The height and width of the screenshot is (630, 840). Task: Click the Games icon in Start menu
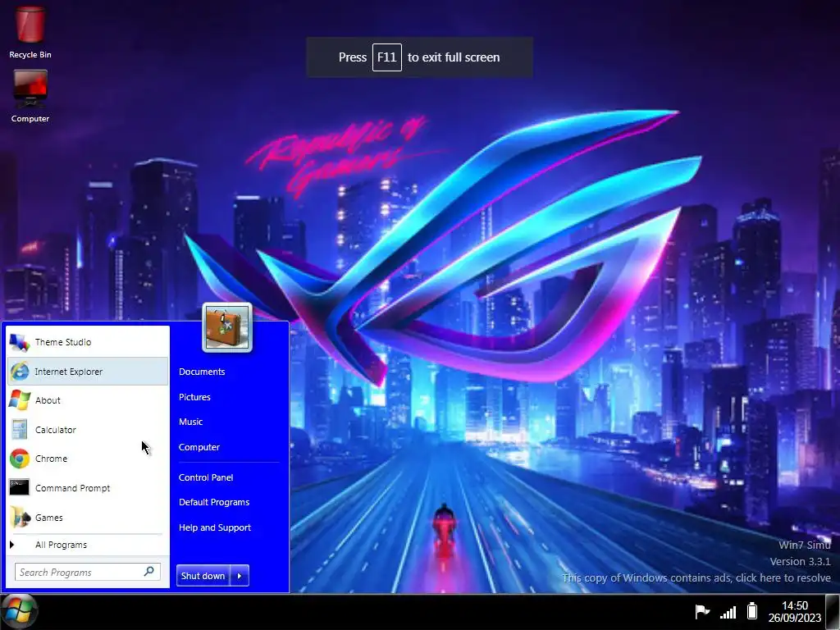click(20, 517)
